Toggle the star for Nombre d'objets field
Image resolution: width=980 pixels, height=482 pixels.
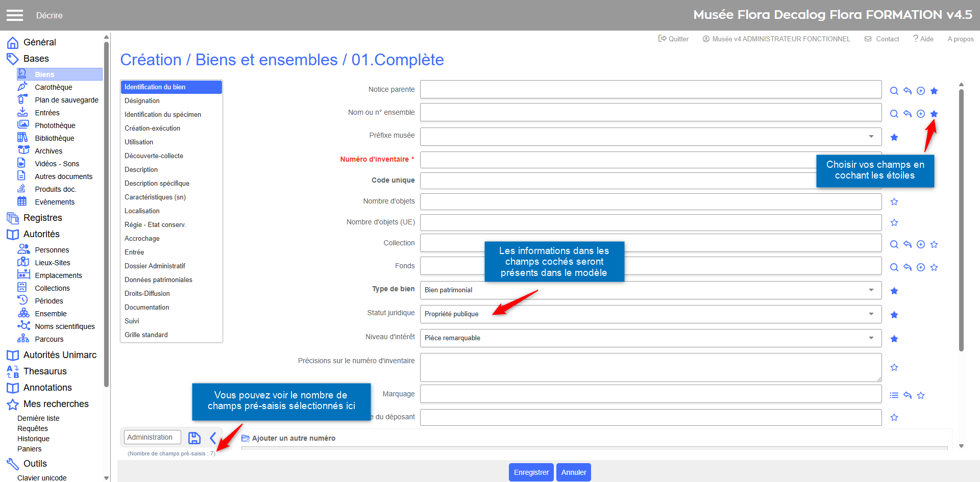(x=894, y=201)
